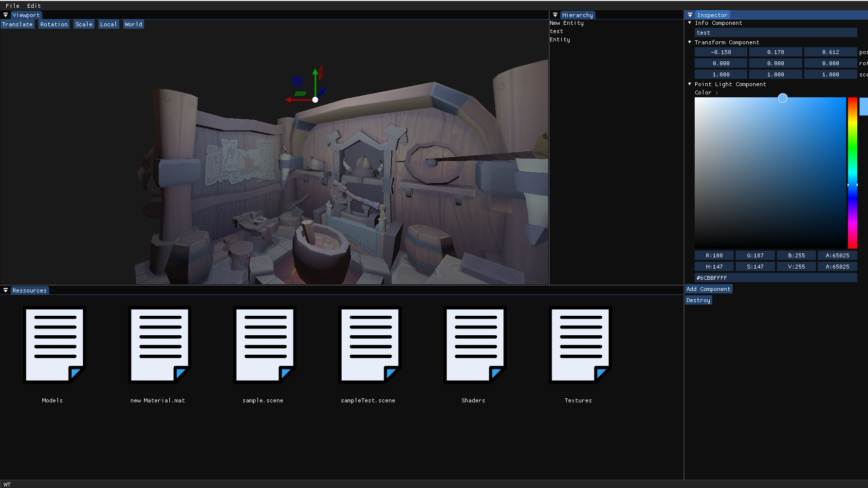Click the Add Component button
868x488 pixels.
708,289
